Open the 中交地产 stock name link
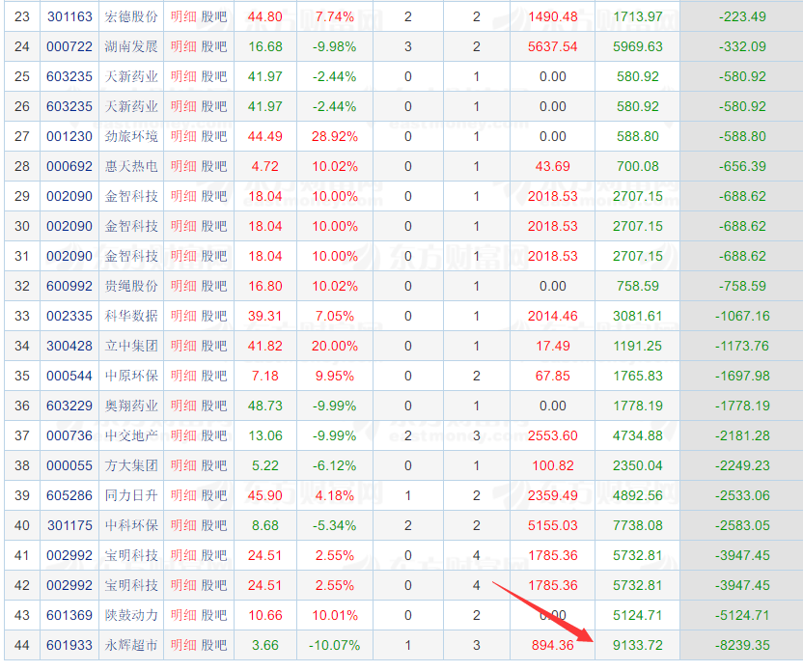Image resolution: width=803 pixels, height=672 pixels. click(131, 435)
